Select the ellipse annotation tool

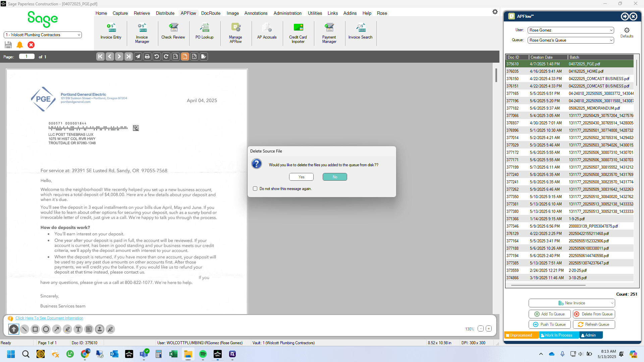pos(46,329)
